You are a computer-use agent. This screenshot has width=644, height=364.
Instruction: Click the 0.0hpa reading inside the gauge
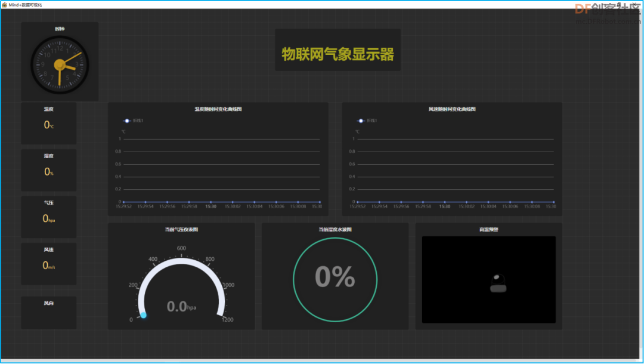click(181, 307)
